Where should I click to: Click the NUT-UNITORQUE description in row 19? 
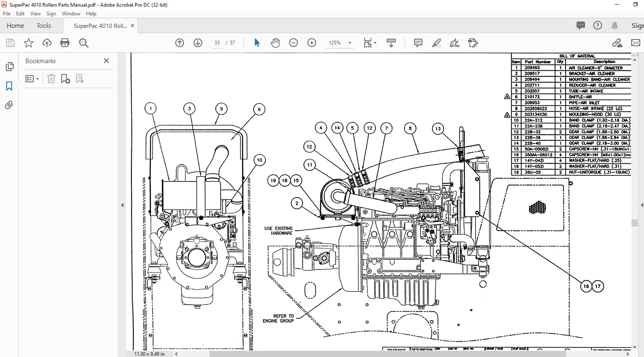(x=599, y=172)
